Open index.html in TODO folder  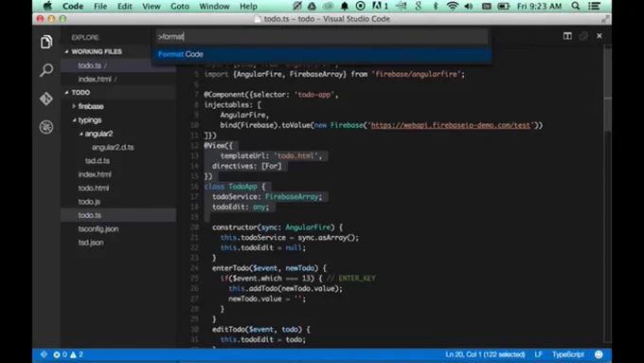[95, 174]
